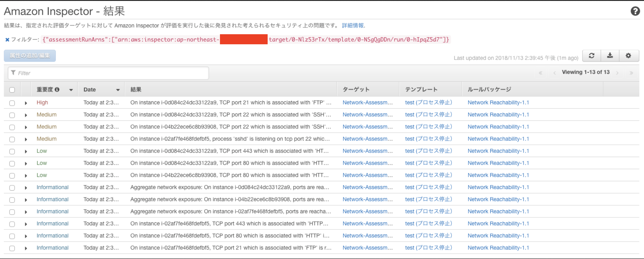Click the Low label in port 443 row
Viewport: 644px width, 259px height.
click(42, 151)
